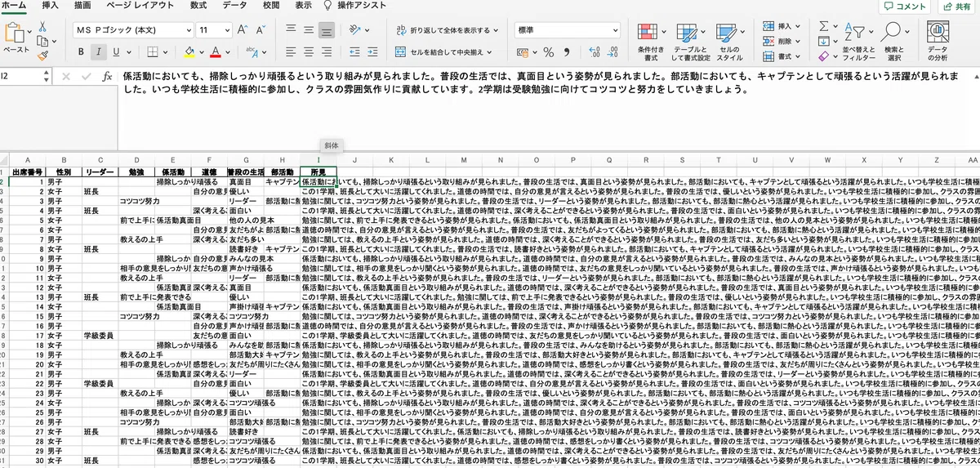This screenshot has width=980, height=468.
Task: Expand the font color dropdown arrow
Action: point(228,52)
